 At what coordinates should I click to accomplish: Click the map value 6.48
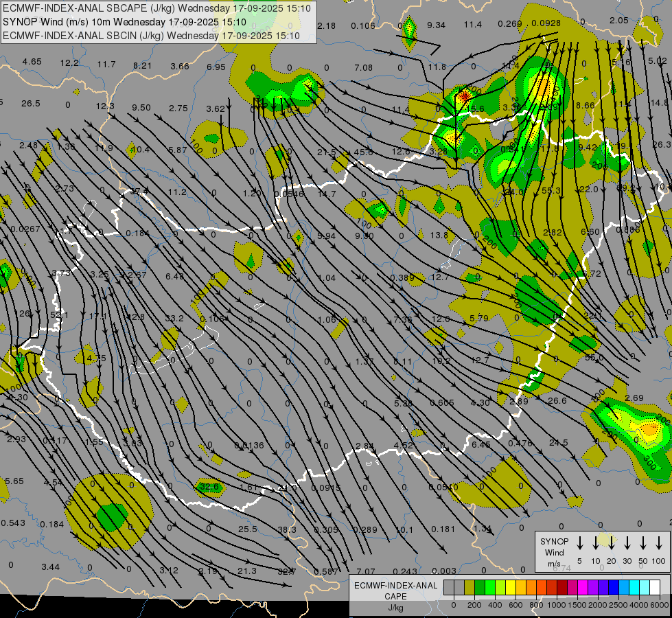175,276
